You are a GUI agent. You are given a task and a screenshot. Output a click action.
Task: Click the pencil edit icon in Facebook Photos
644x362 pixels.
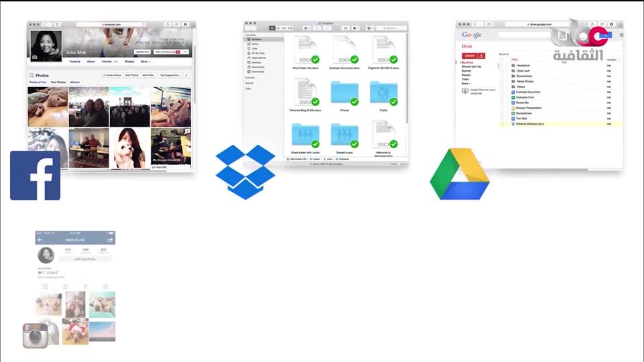186,75
